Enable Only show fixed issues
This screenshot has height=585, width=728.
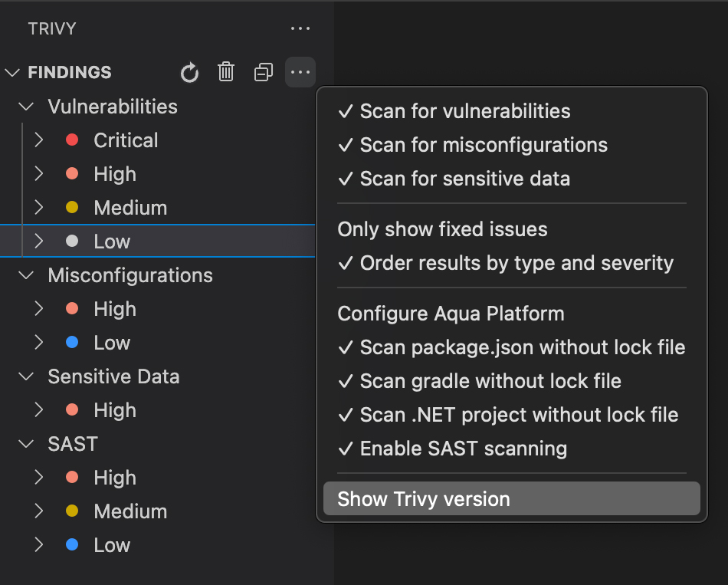[x=441, y=229]
